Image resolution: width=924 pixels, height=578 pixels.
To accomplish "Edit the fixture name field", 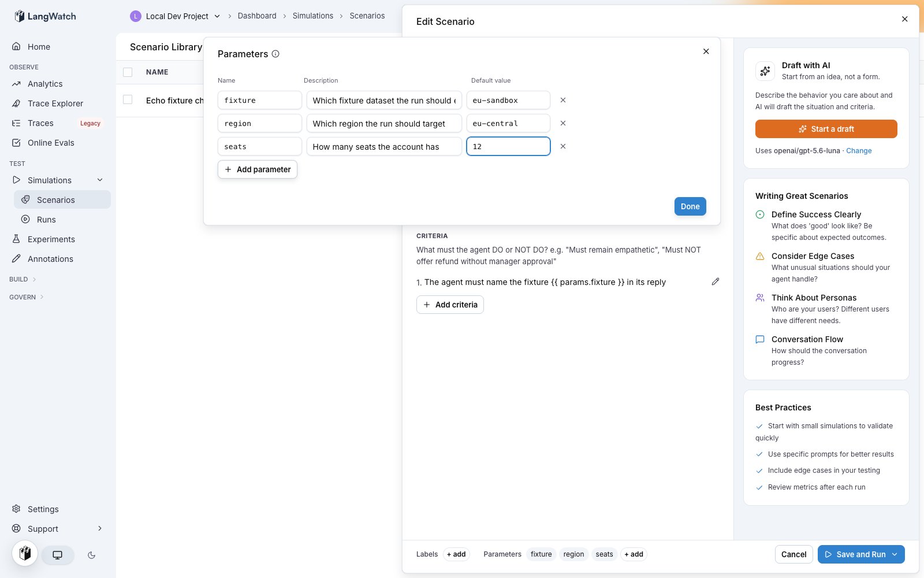I will click(x=260, y=100).
